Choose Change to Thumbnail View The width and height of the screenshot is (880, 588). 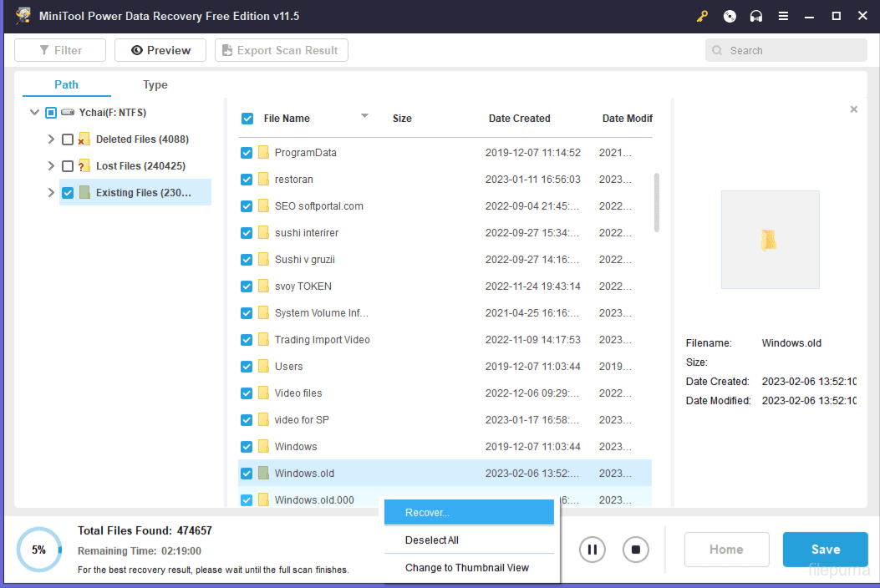click(x=469, y=567)
